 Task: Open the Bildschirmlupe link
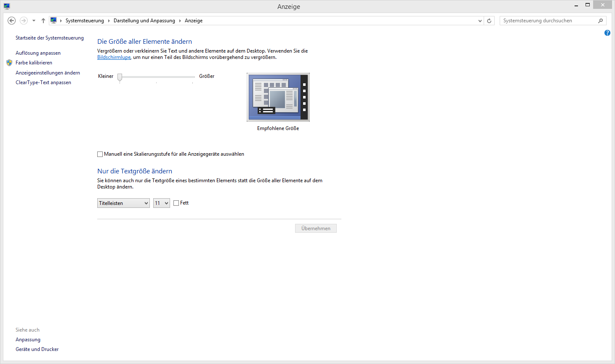point(114,57)
